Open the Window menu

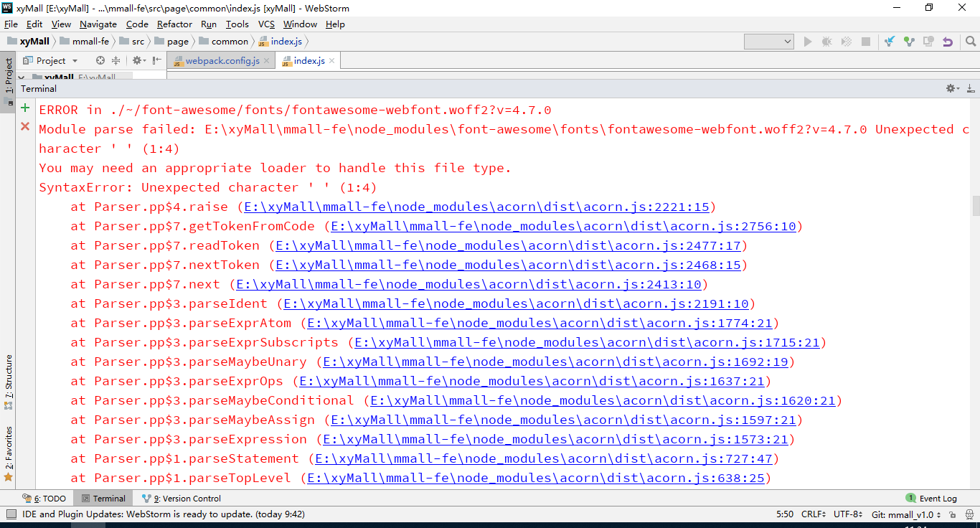pos(300,24)
